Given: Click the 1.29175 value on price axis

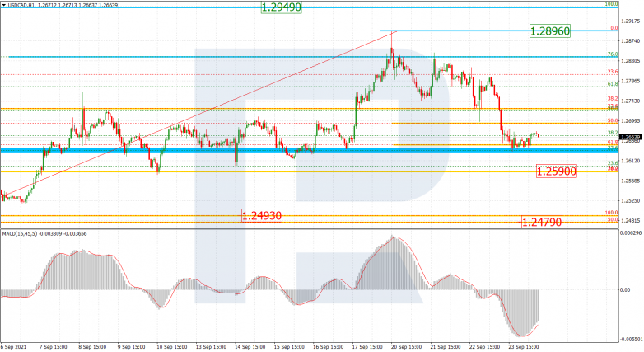Looking at the screenshot, I should [632, 21].
